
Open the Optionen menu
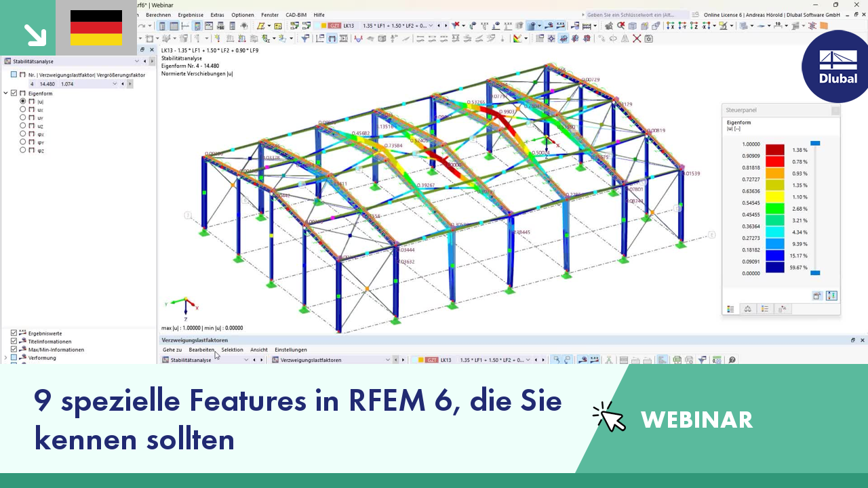(243, 14)
